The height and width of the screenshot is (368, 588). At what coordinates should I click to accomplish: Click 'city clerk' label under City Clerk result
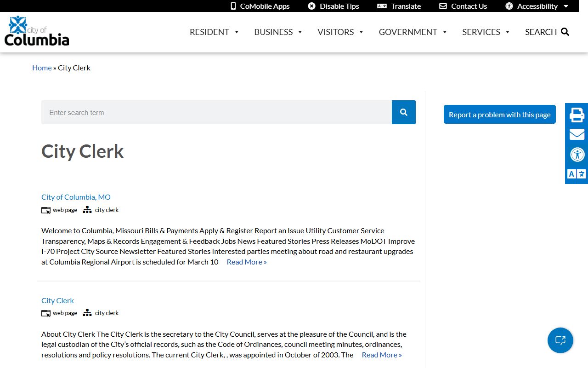[x=107, y=313]
